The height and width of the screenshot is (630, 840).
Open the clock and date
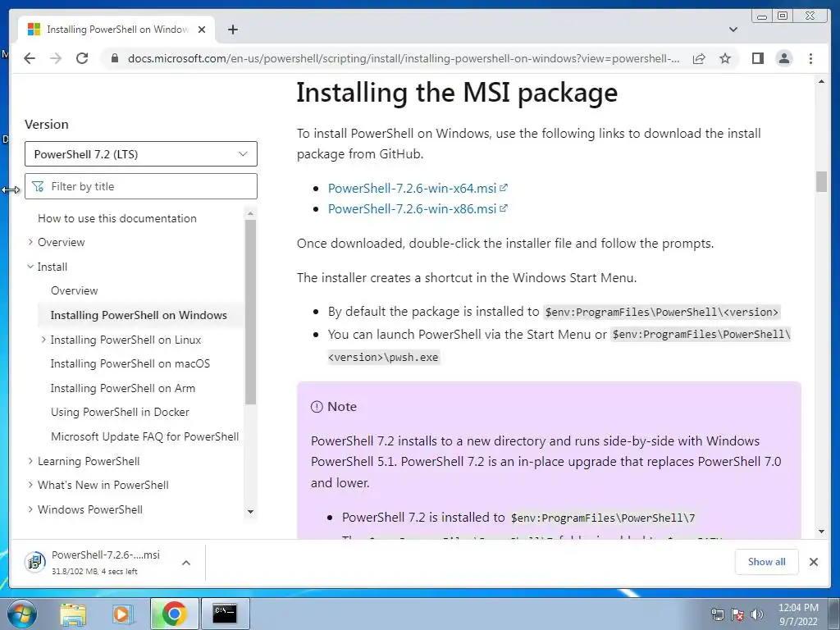point(798,614)
